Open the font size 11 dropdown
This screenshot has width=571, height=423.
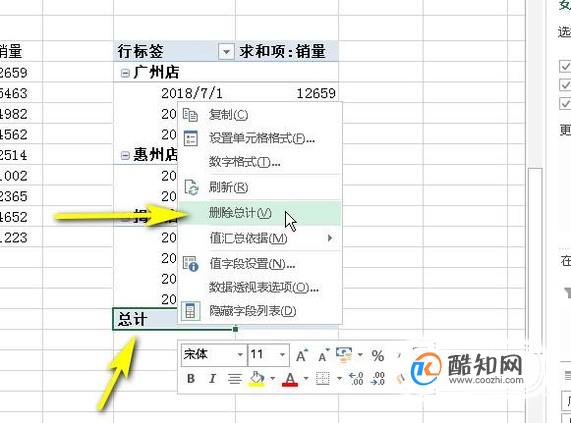pyautogui.click(x=282, y=355)
